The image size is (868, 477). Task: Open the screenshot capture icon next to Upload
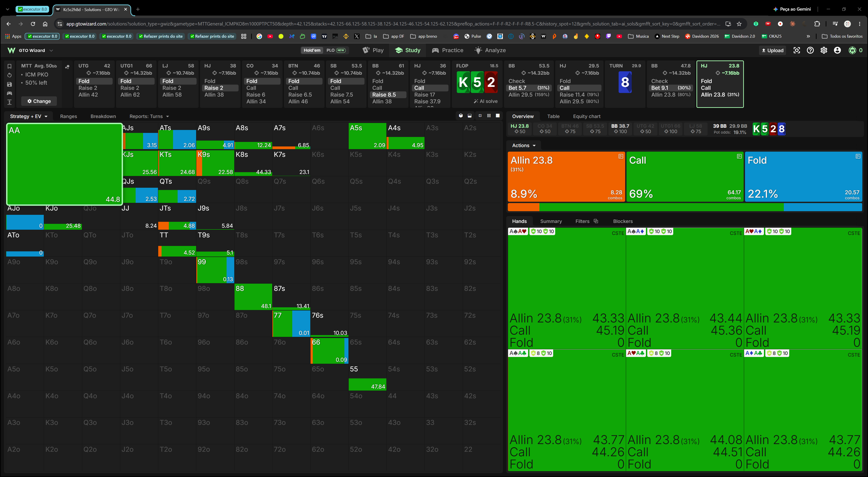pos(796,50)
